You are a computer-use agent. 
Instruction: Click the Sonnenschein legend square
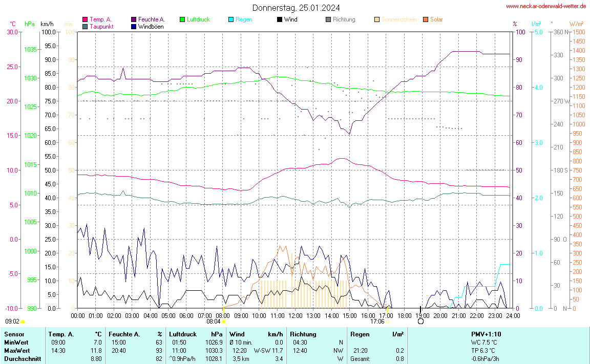coord(377,19)
